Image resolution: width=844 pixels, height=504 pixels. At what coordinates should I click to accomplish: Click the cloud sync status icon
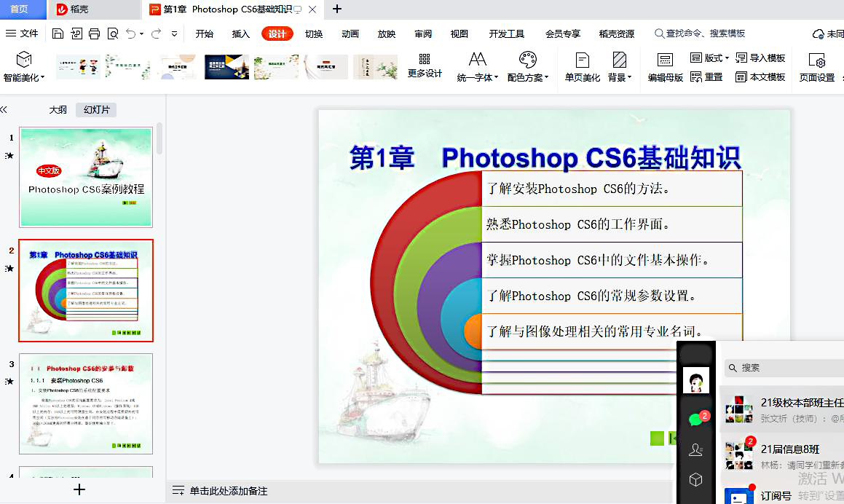pos(818,34)
